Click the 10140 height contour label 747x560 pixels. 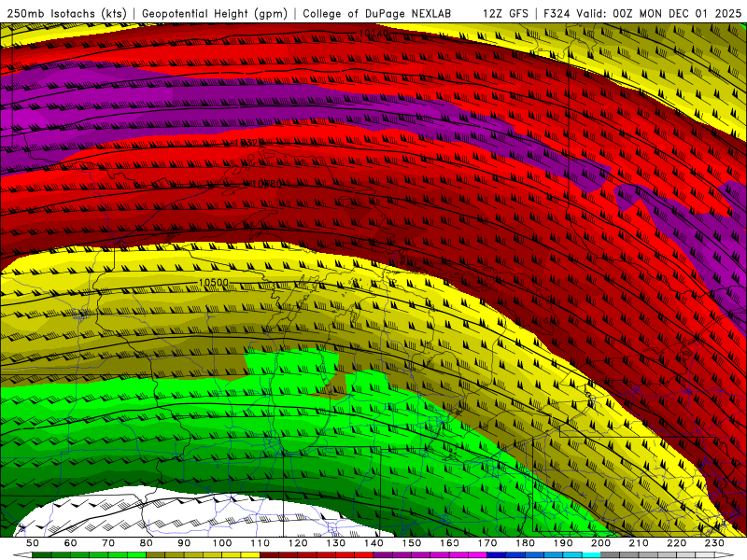click(x=373, y=34)
